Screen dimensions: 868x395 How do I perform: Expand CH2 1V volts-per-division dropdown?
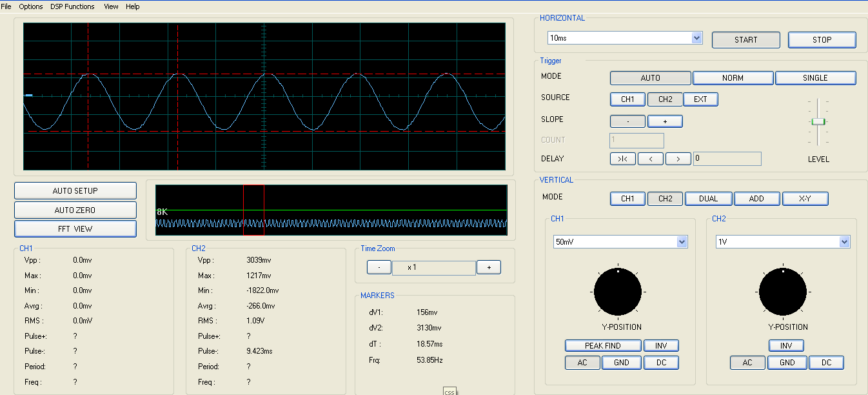[x=845, y=242]
